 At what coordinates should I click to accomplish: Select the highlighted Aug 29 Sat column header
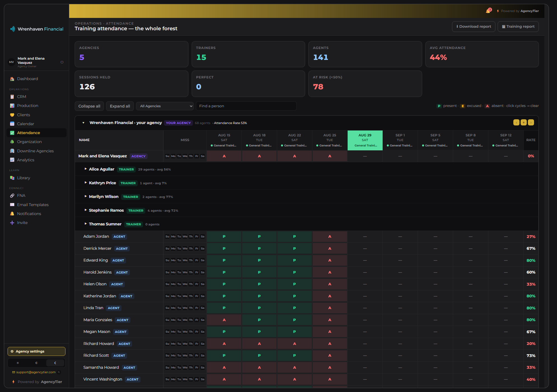(365, 140)
